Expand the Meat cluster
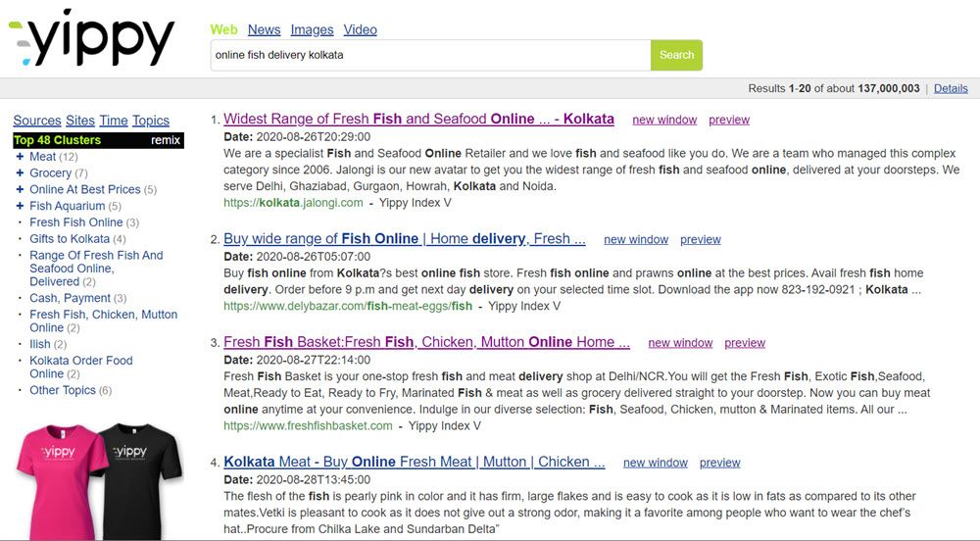Viewport: 980px width, 541px height. [x=20, y=157]
